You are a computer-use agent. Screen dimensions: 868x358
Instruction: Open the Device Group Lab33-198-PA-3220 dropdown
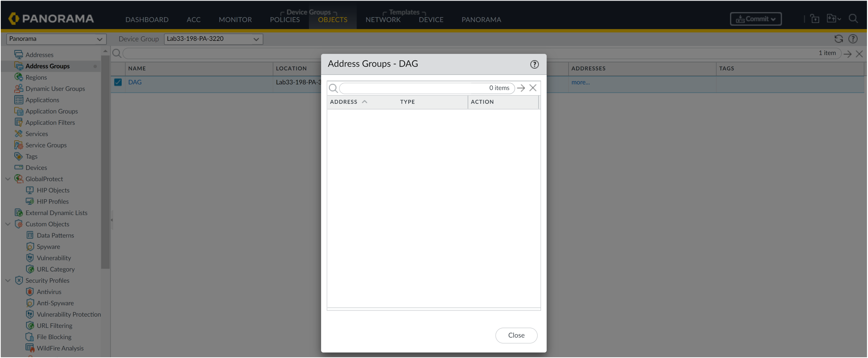pyautogui.click(x=213, y=39)
